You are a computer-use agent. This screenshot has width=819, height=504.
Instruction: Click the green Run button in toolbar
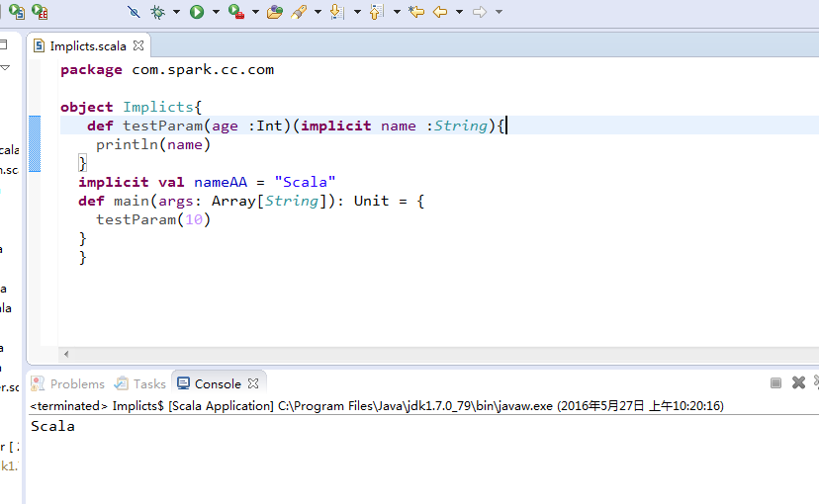[x=196, y=12]
